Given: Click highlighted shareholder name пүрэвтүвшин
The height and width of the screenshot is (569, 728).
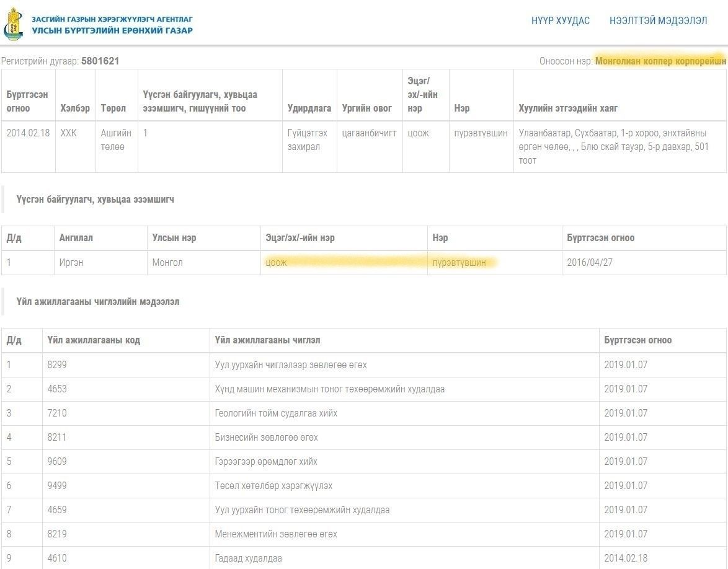Looking at the screenshot, I should coord(459,263).
